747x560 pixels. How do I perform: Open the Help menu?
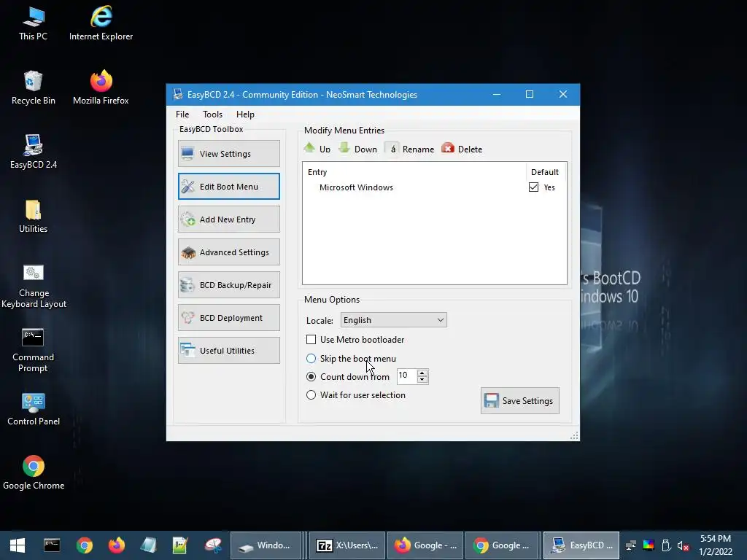(x=245, y=114)
